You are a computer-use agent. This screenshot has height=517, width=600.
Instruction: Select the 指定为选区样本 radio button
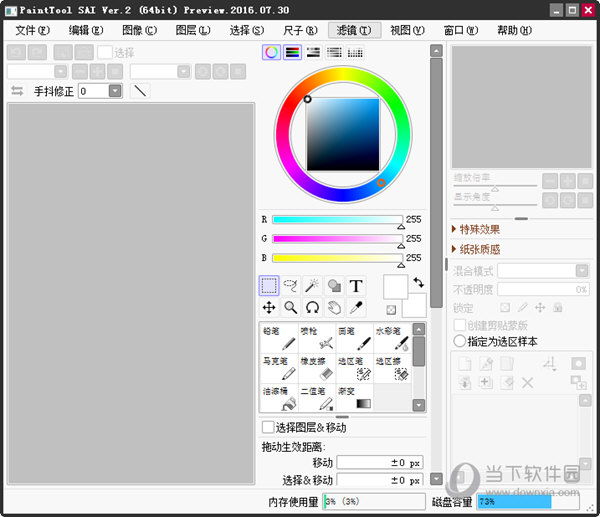(460, 341)
